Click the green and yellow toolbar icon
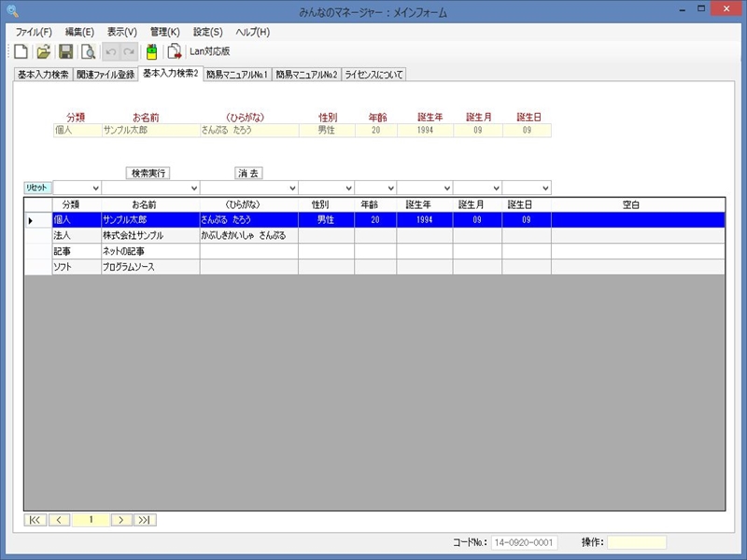 151,51
